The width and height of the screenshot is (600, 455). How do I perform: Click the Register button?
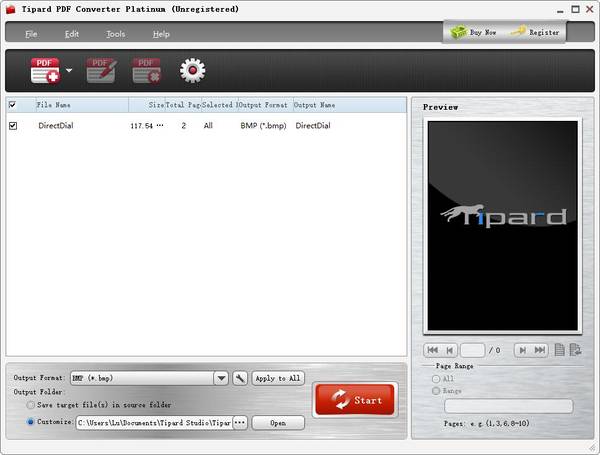click(x=536, y=32)
